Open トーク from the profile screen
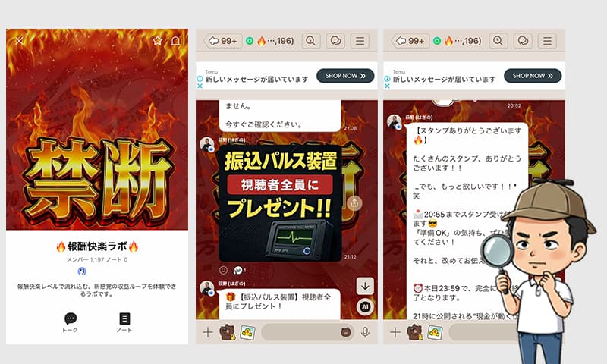 [71, 322]
